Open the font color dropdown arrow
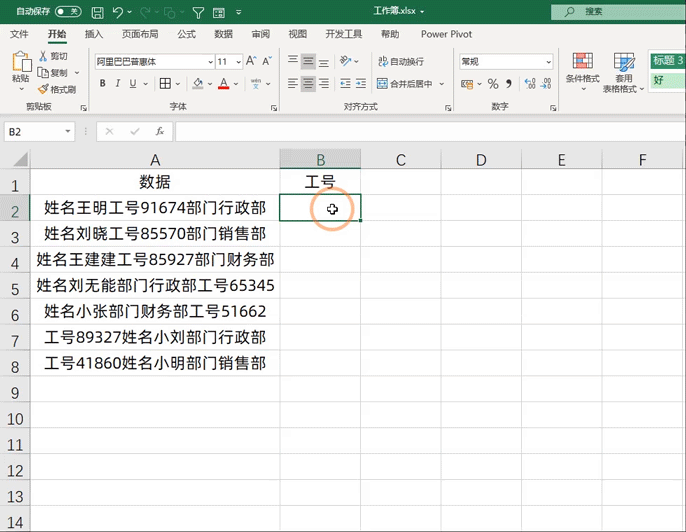Viewport: 686px width, 532px height. pos(236,84)
